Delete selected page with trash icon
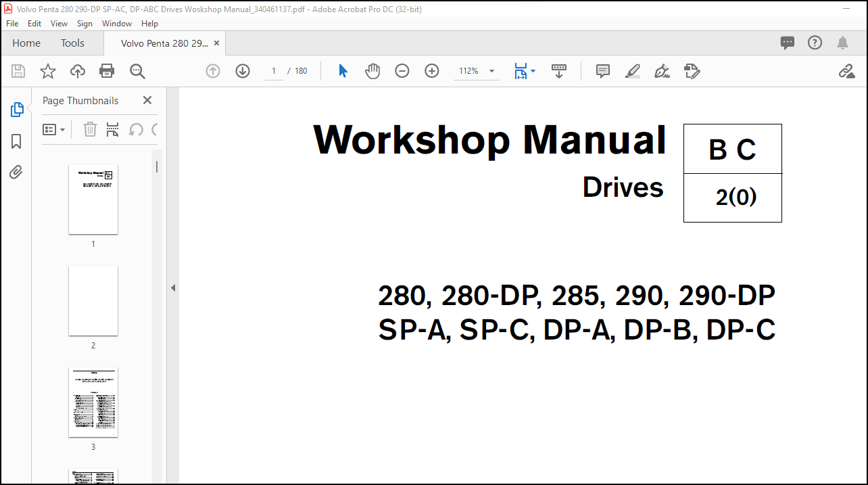Viewport: 868px width, 485px height. [90, 129]
